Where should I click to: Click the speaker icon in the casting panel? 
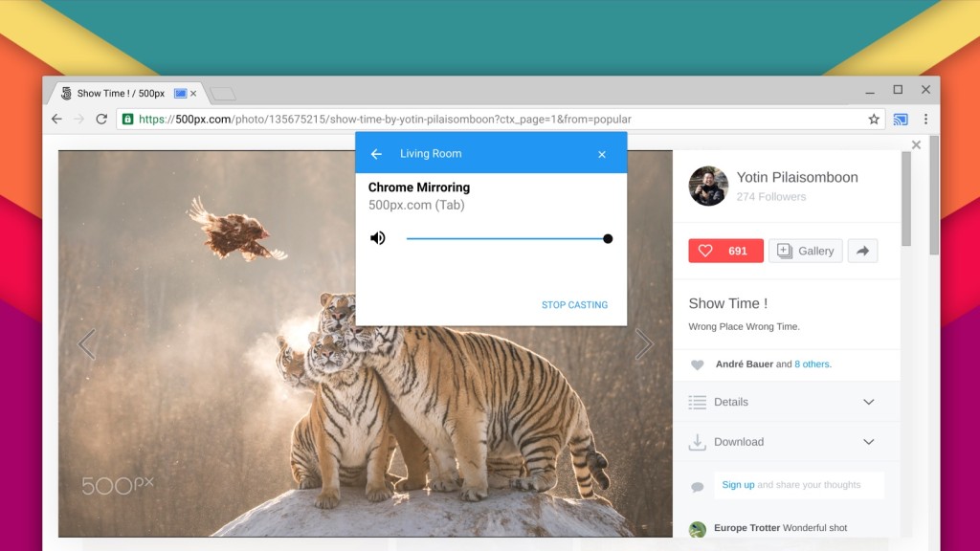(378, 237)
